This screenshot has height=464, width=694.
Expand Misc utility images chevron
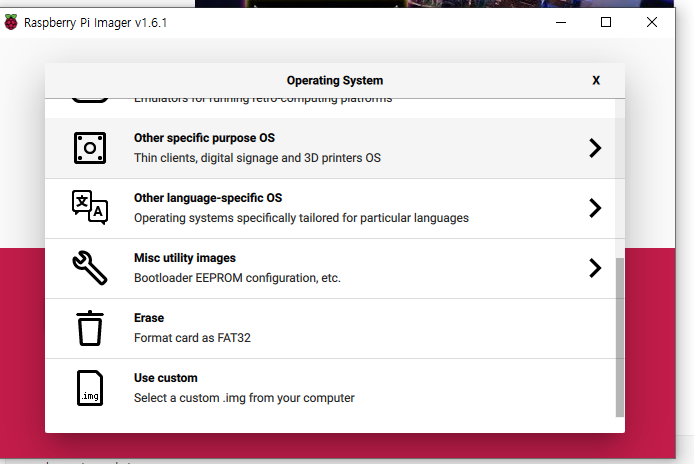pyautogui.click(x=595, y=268)
